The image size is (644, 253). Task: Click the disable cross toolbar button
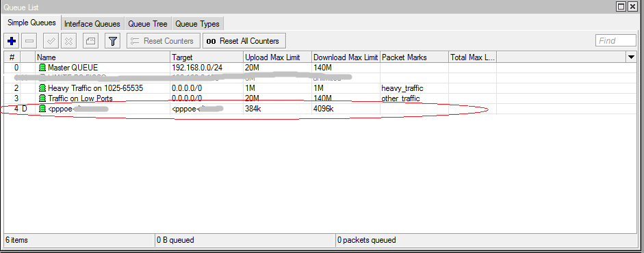[69, 41]
